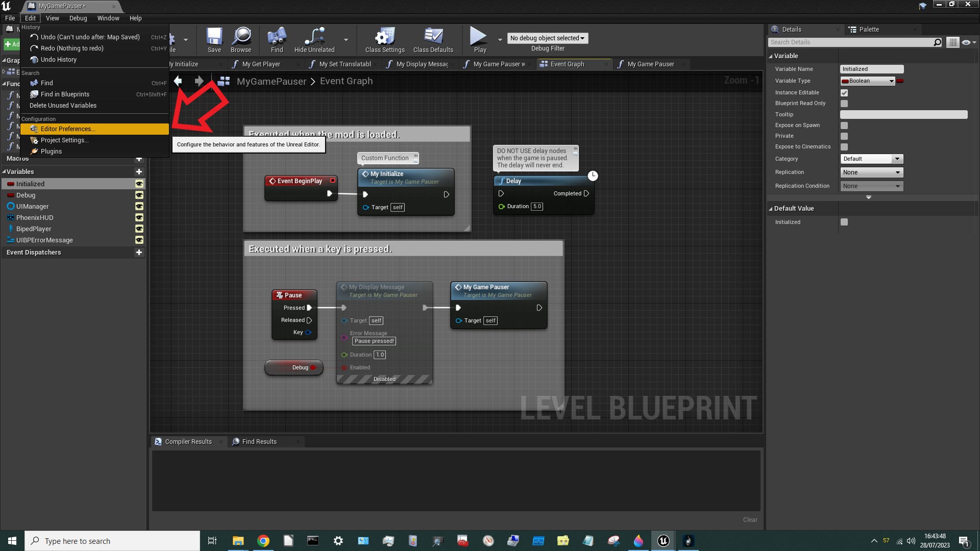This screenshot has height=551, width=980.
Task: Open the Category Default dropdown
Action: pos(872,159)
